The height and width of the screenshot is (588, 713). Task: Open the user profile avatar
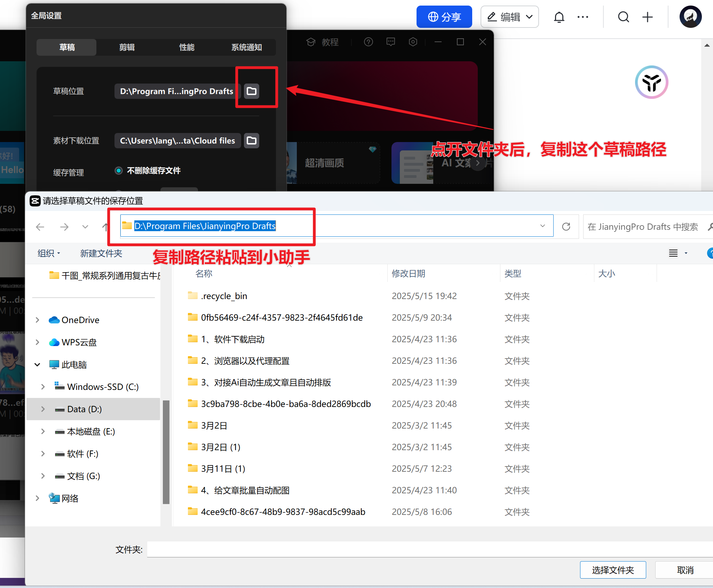click(690, 17)
